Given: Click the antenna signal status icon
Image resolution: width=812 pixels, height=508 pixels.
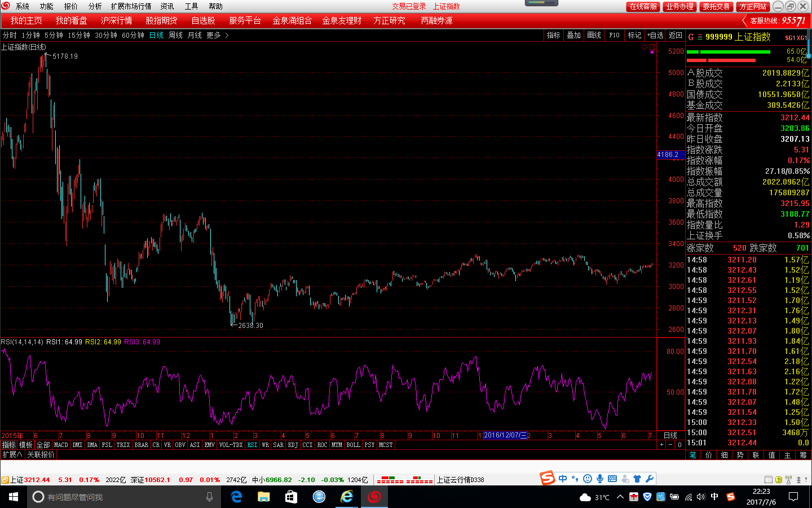Looking at the screenshot, I should pos(788,480).
